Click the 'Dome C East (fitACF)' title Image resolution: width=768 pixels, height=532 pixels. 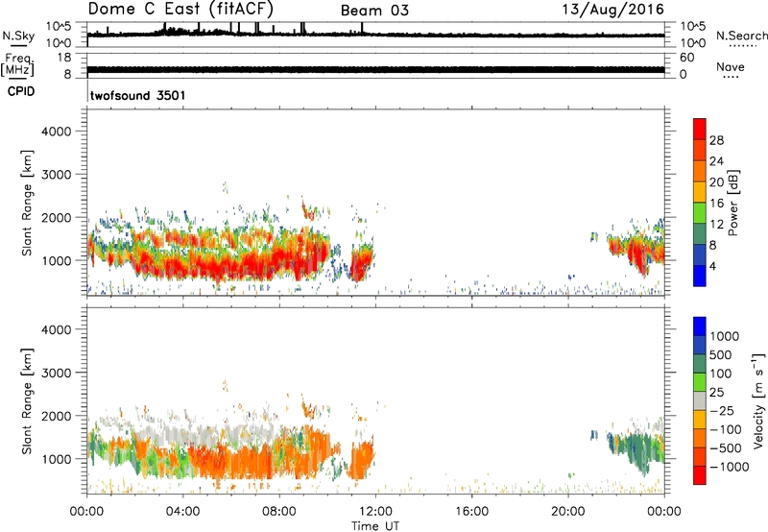[180, 9]
